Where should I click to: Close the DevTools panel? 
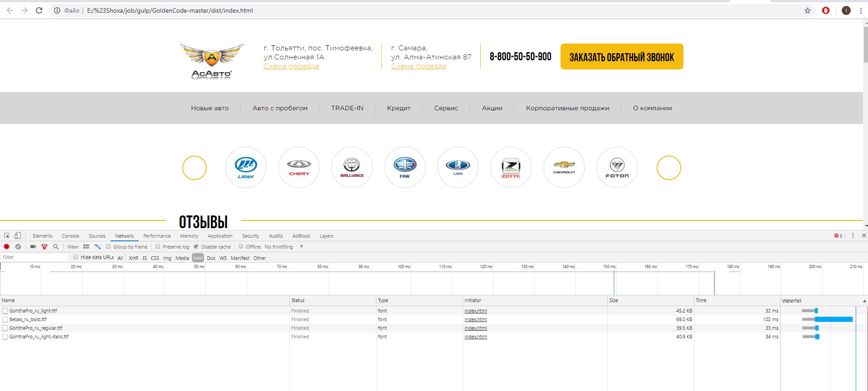864,236
